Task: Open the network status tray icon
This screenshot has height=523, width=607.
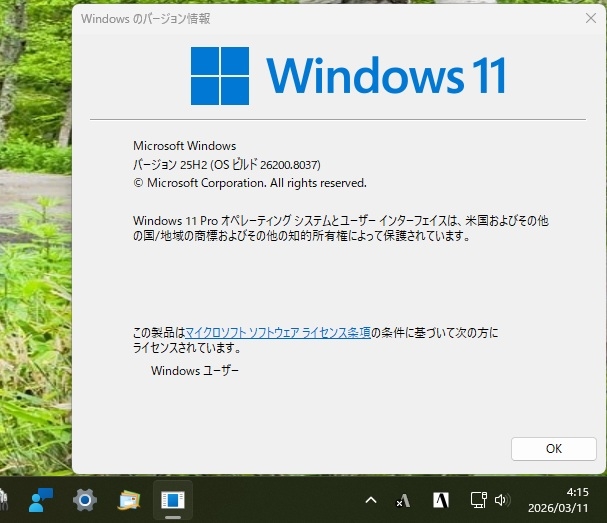Action: tap(478, 500)
